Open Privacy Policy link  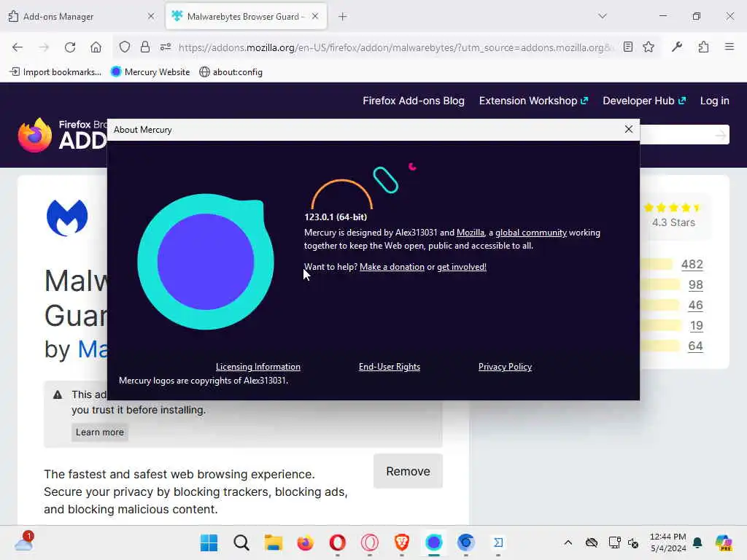505,367
